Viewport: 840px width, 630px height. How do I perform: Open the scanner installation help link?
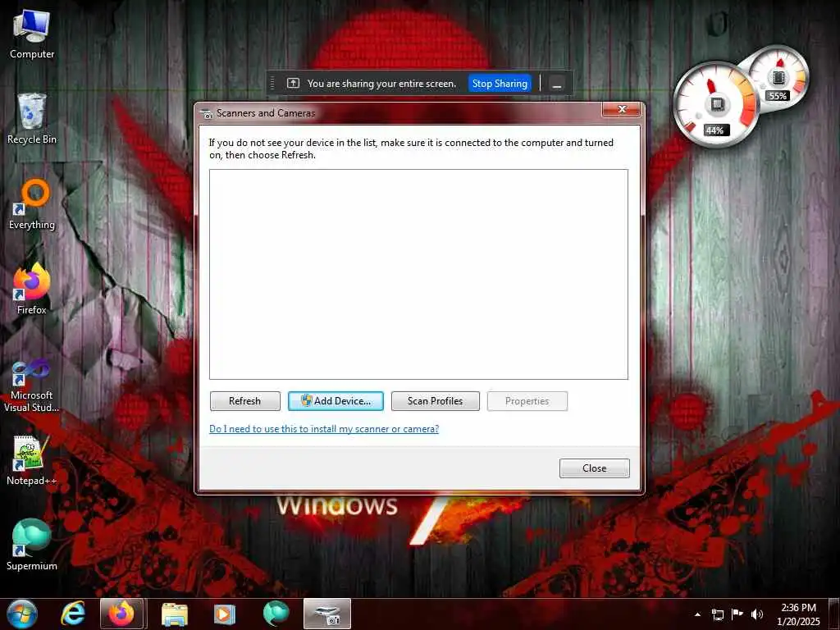pos(324,429)
